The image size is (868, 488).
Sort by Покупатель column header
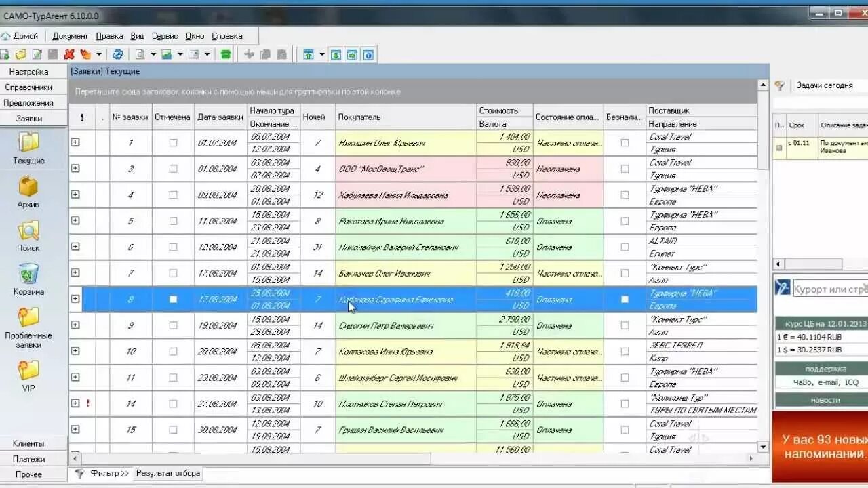(406, 117)
